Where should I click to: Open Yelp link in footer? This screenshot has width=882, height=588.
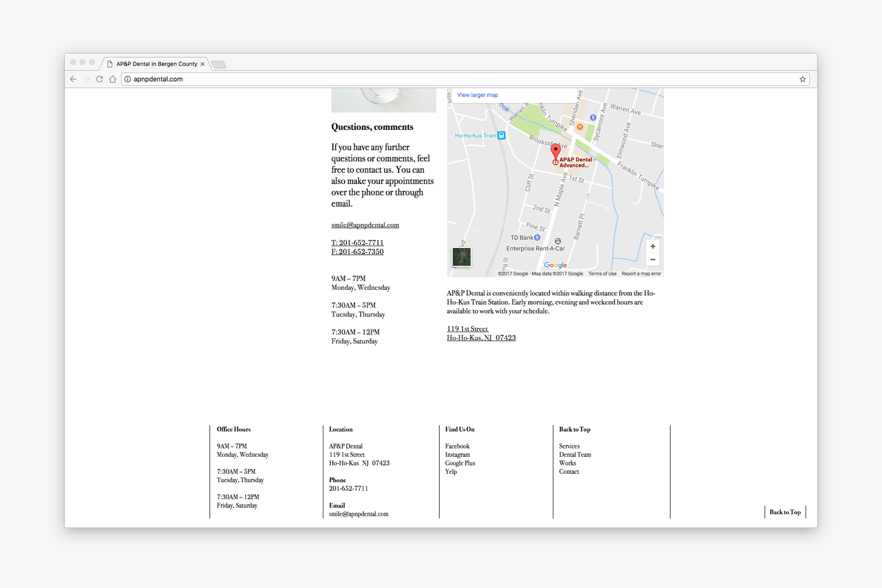[451, 472]
